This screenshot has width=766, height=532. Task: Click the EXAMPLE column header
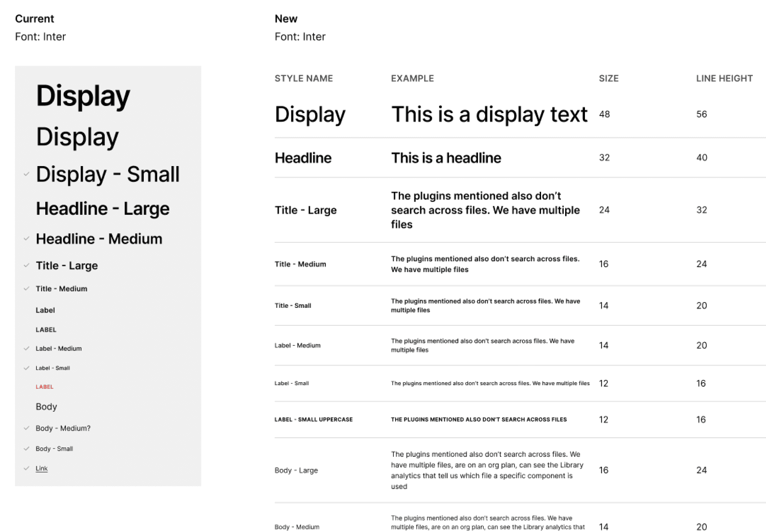click(412, 78)
